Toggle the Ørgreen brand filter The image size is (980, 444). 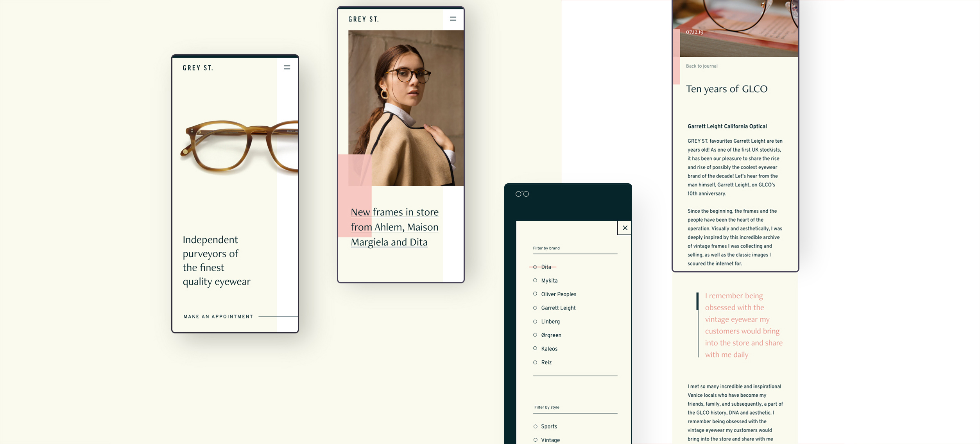(x=547, y=335)
